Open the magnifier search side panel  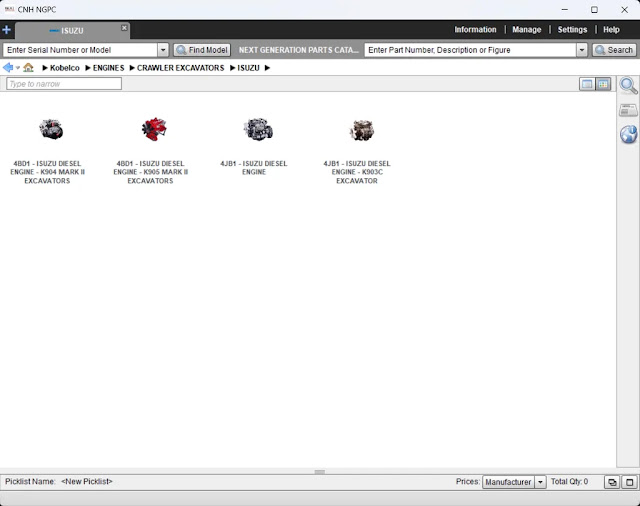coord(628,86)
